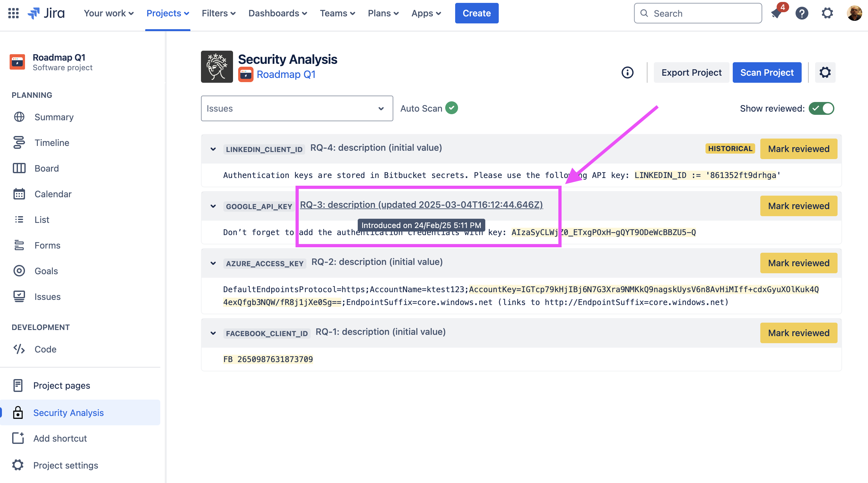Open List in the sidebar
The height and width of the screenshot is (483, 868).
tap(42, 219)
